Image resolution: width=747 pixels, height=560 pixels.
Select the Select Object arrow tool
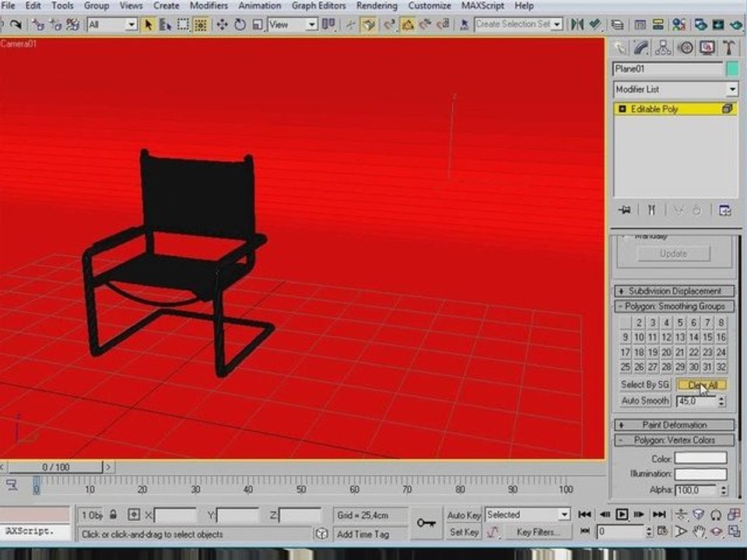148,24
